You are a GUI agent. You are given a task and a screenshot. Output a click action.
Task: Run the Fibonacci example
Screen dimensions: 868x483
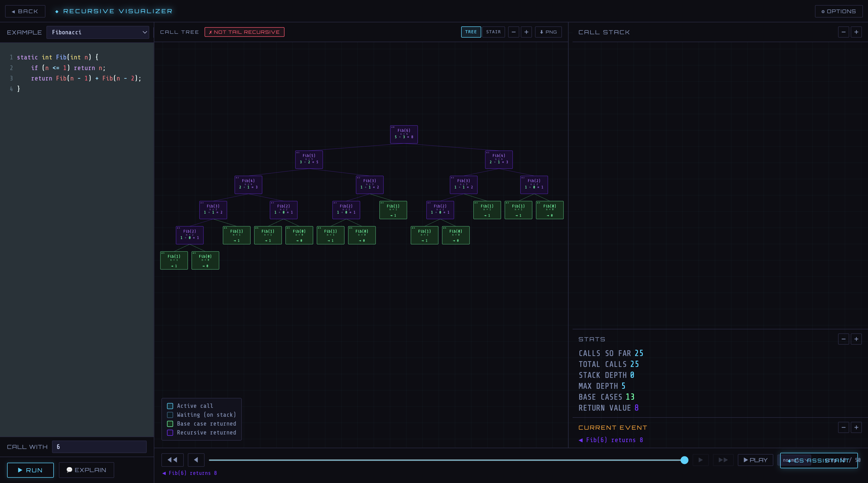pos(30,470)
